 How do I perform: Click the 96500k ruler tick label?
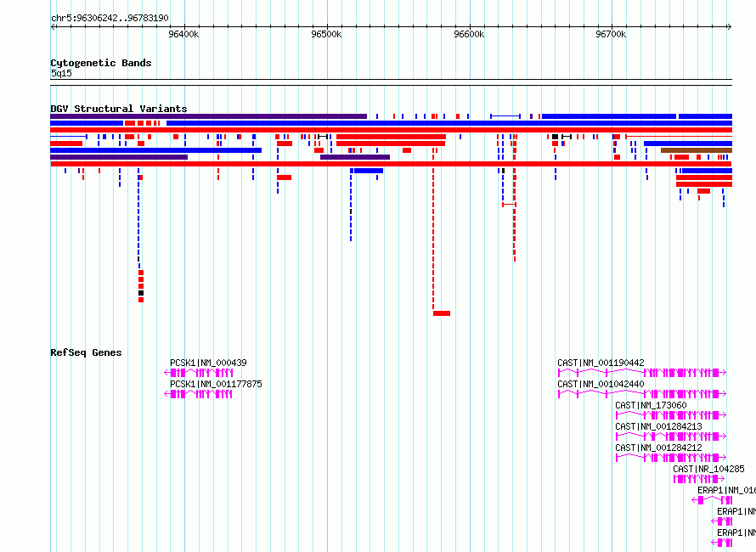click(326, 34)
